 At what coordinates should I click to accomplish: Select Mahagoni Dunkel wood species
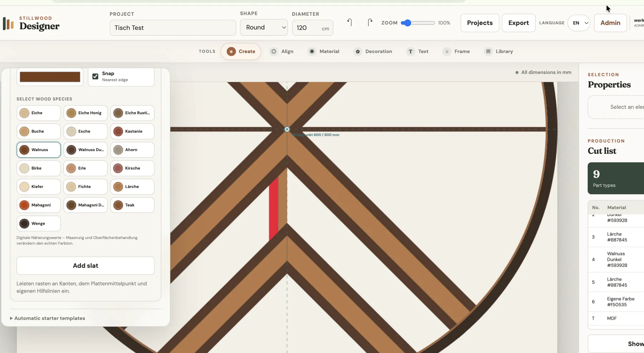86,205
